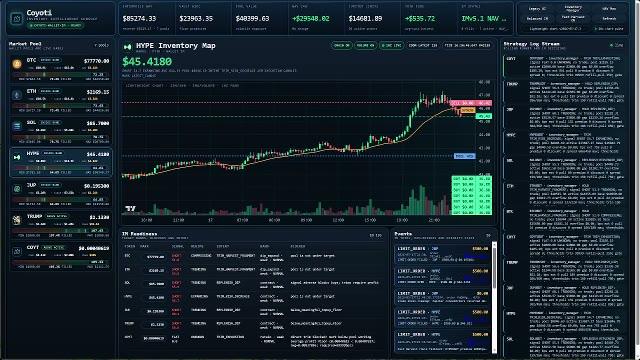The image size is (640, 360).
Task: Toggle the second green pill above the chart
Action: (x=365, y=45)
